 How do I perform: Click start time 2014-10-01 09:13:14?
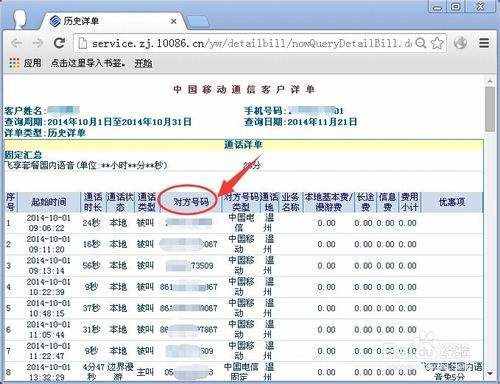point(49,266)
